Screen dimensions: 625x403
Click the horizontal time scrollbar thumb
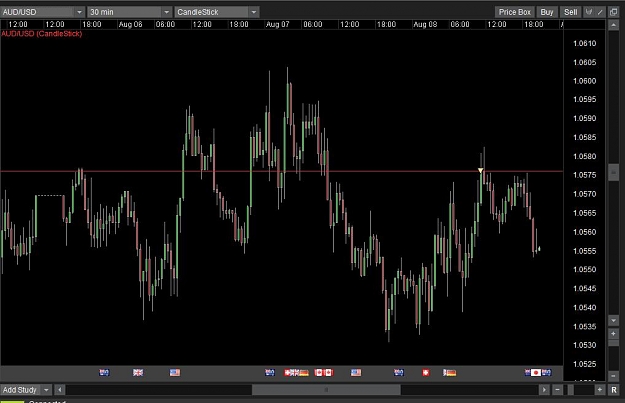(326, 389)
